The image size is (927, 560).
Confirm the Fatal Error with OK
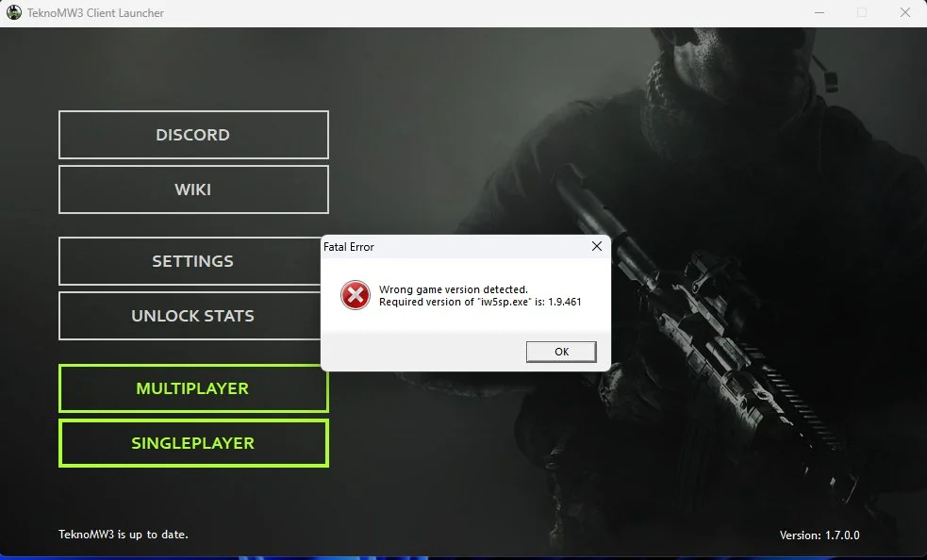[561, 352]
